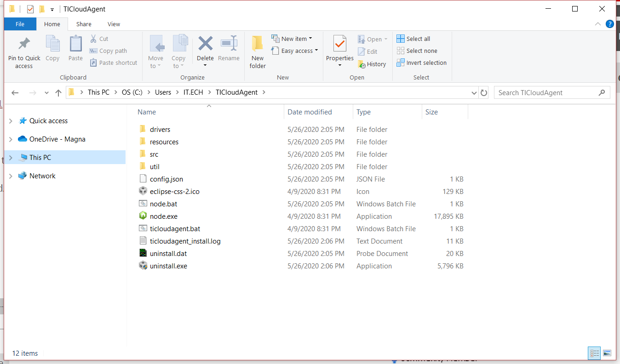The width and height of the screenshot is (620, 364).
Task: Click the Paste clipboard icon
Action: pos(75,44)
